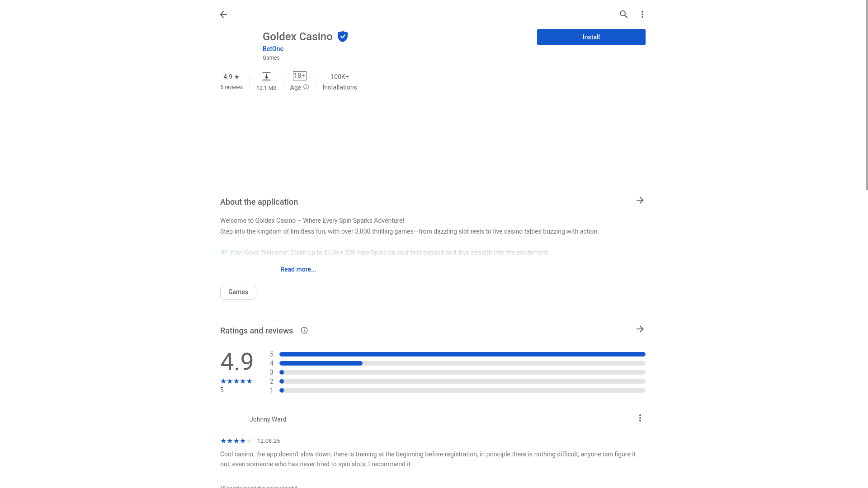This screenshot has width=868, height=488.
Task: Expand Ratings and reviews with the arrow
Action: tap(640, 329)
